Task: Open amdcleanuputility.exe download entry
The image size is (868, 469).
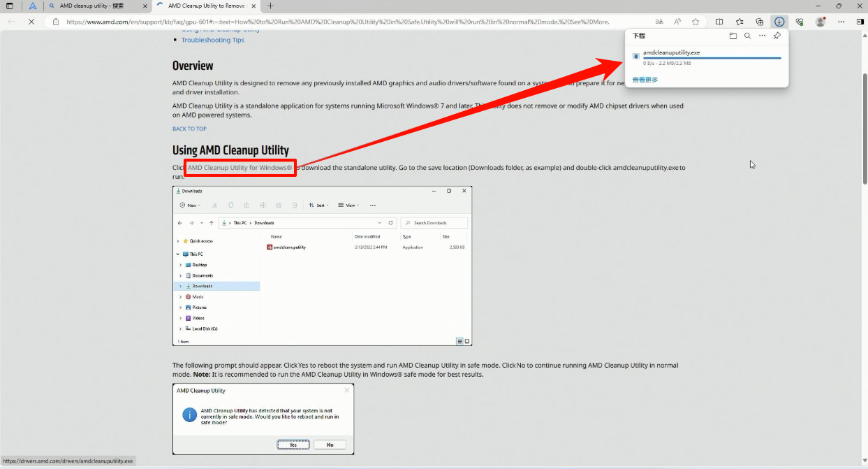Action: pos(707,57)
